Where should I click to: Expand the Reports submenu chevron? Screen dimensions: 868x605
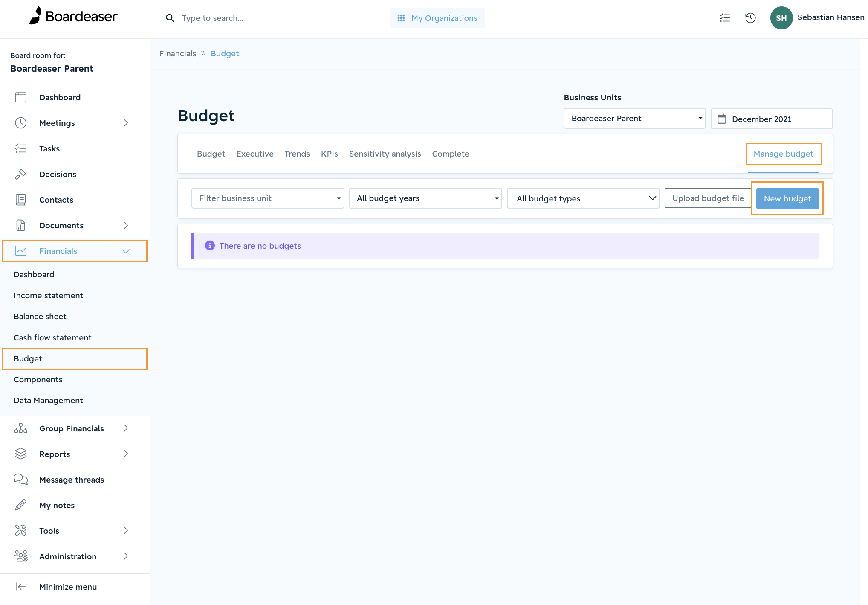[x=126, y=454]
